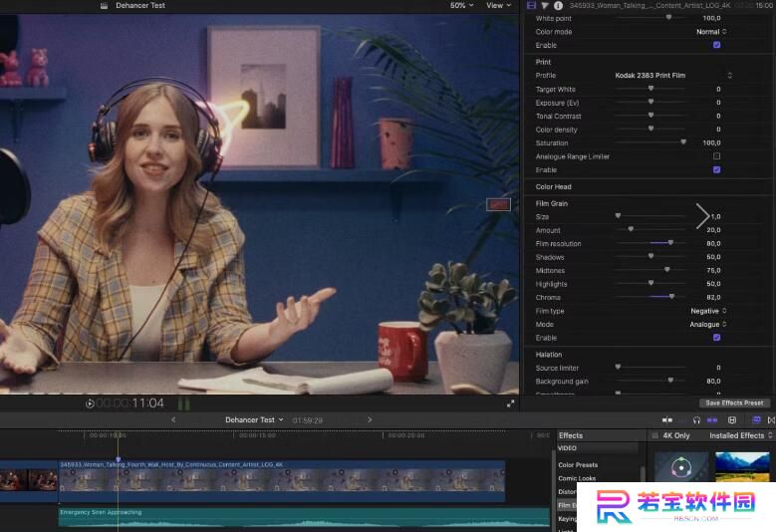The width and height of the screenshot is (776, 532).
Task: Click the clapperboard icon beside Dehancer Test
Action: pyautogui.click(x=104, y=5)
